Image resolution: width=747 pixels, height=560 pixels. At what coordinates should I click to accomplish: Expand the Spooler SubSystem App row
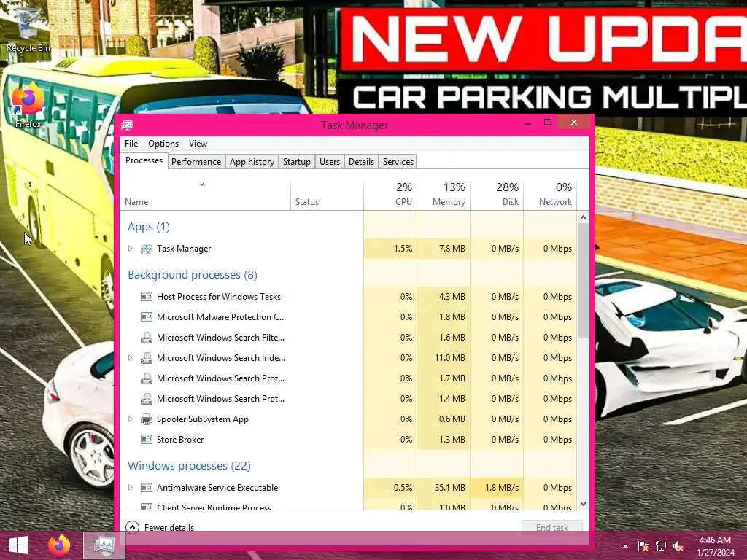click(130, 419)
